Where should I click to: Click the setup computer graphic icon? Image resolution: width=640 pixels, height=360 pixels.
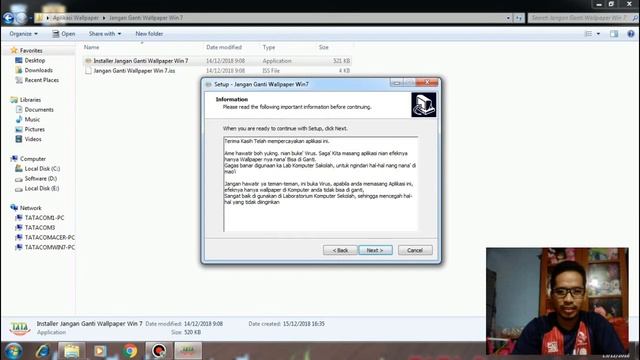424,105
